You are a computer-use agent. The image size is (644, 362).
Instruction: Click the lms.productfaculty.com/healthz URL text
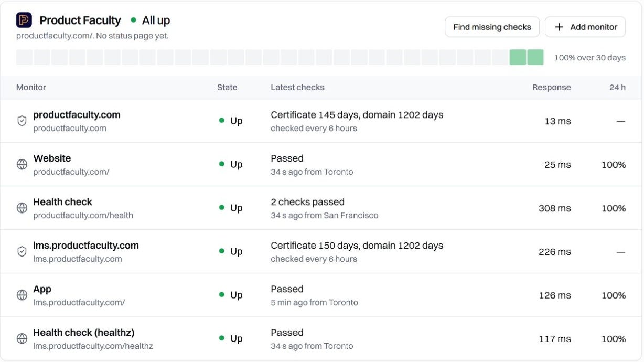click(93, 346)
